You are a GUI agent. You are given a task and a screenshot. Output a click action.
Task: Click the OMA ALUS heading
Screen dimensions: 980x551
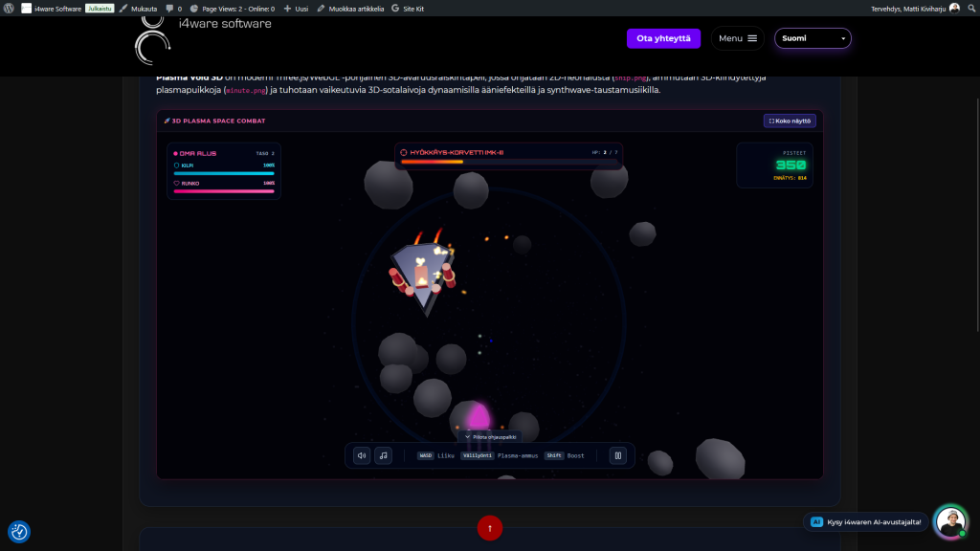pyautogui.click(x=197, y=153)
